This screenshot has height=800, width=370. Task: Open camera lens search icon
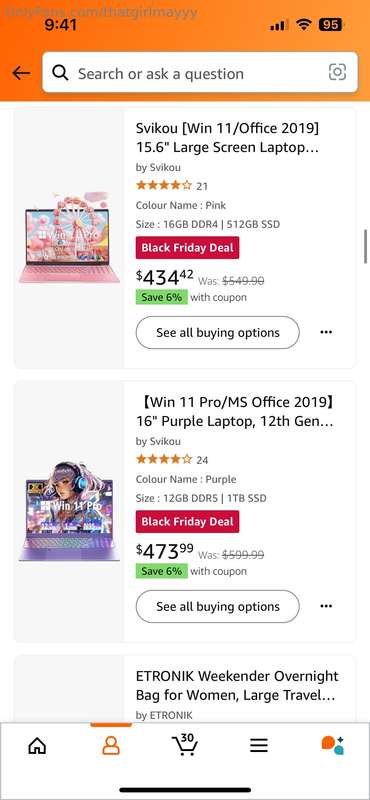click(x=337, y=72)
